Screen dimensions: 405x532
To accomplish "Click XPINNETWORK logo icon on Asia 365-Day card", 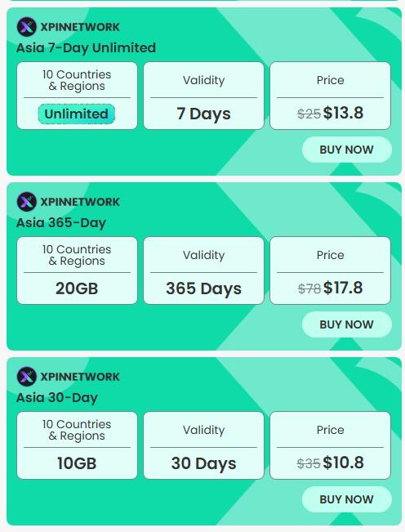I will tap(26, 202).
